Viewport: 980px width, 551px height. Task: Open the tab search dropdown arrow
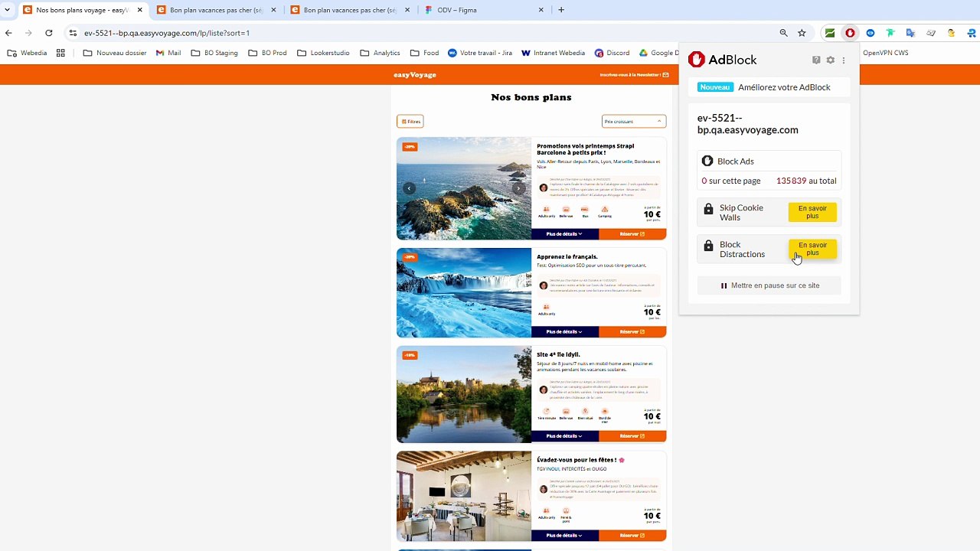(x=7, y=10)
